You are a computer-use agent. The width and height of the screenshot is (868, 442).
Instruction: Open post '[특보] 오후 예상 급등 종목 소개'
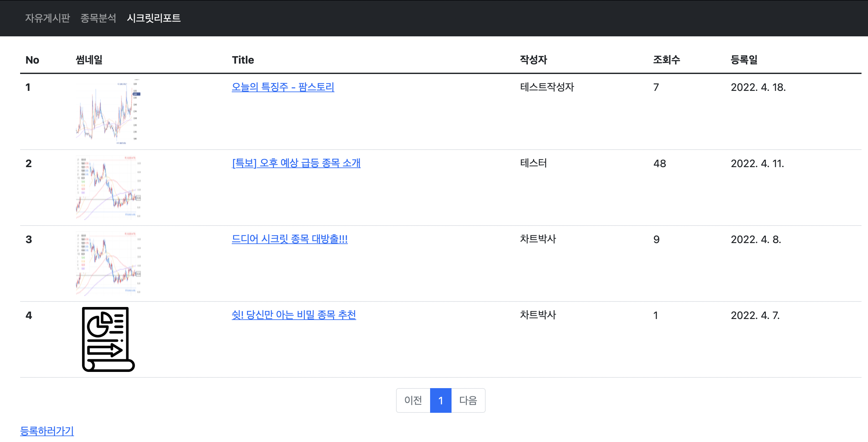(x=296, y=163)
